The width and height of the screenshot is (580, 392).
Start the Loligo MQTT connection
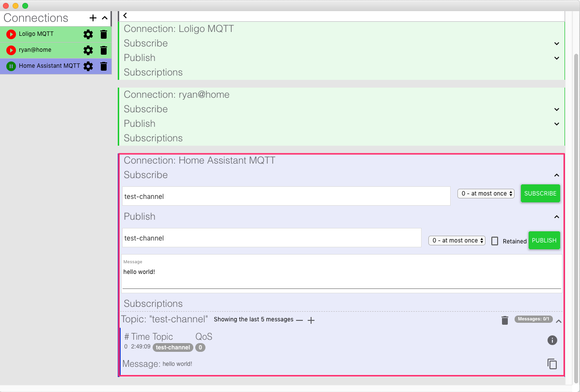pos(11,34)
